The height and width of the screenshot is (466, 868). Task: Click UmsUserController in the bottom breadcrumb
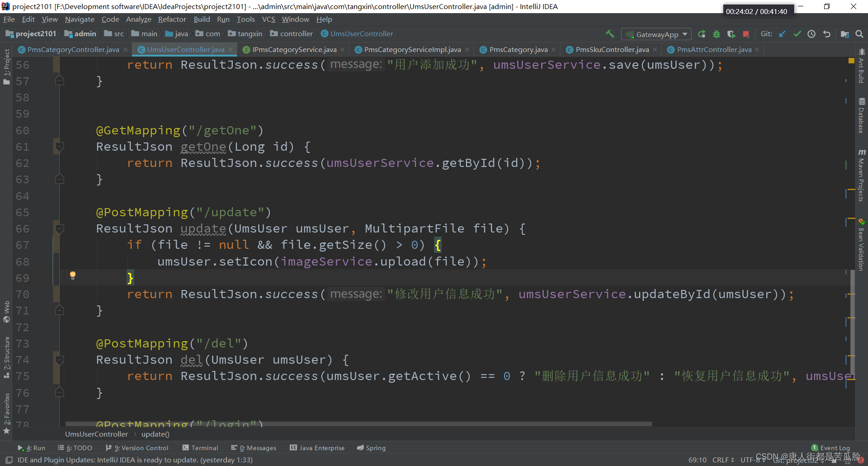pos(96,434)
